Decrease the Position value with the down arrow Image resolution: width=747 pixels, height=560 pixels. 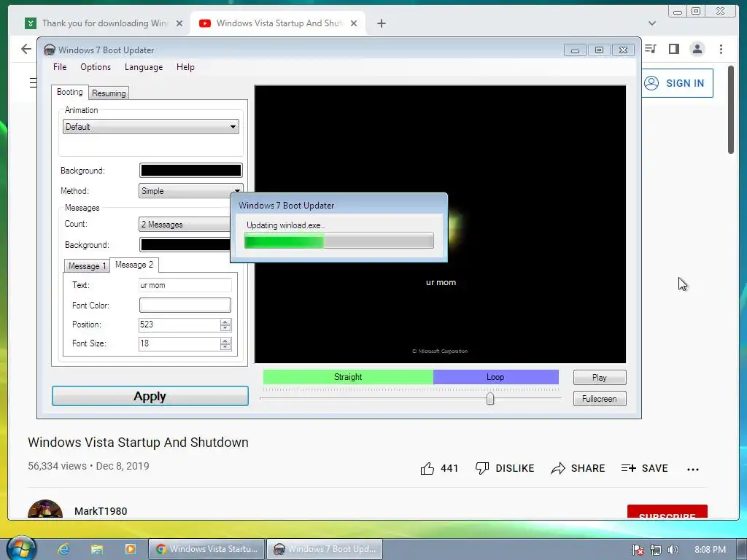coord(225,328)
